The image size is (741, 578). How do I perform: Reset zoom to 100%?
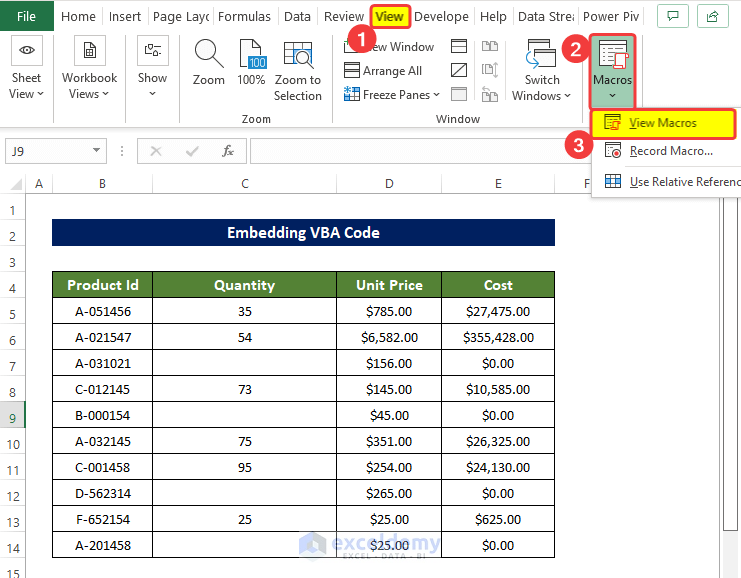[251, 63]
